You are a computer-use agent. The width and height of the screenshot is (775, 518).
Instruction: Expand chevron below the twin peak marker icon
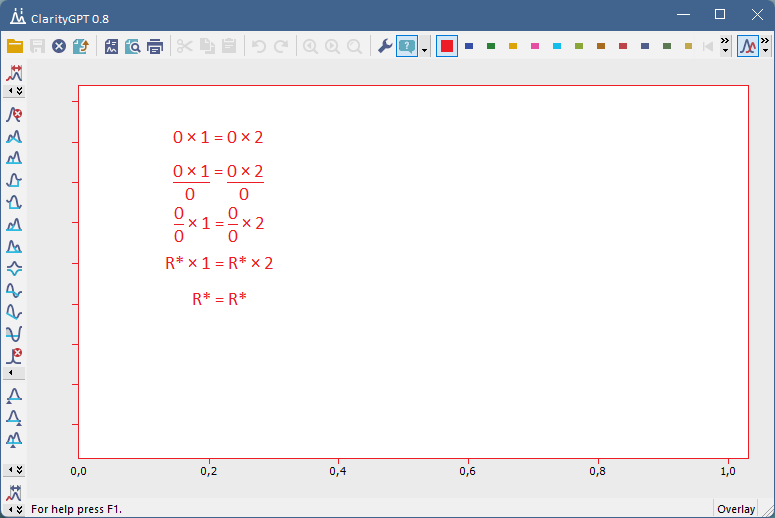[x=19, y=470]
